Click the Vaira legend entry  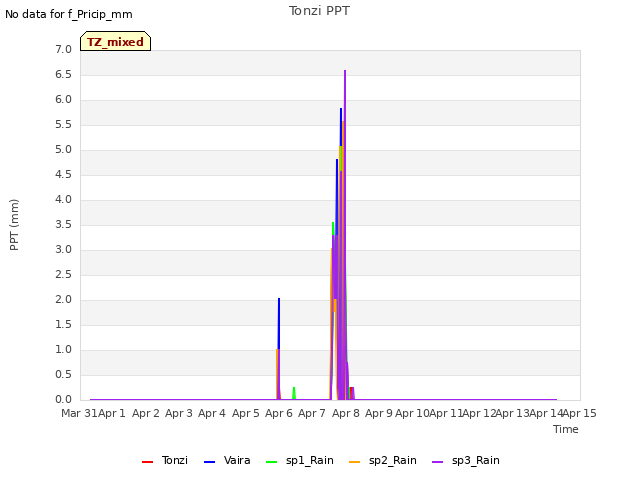coord(227,460)
